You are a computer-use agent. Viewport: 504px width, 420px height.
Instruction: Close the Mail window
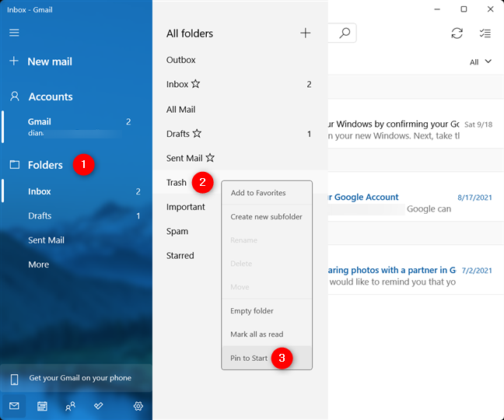coord(490,9)
